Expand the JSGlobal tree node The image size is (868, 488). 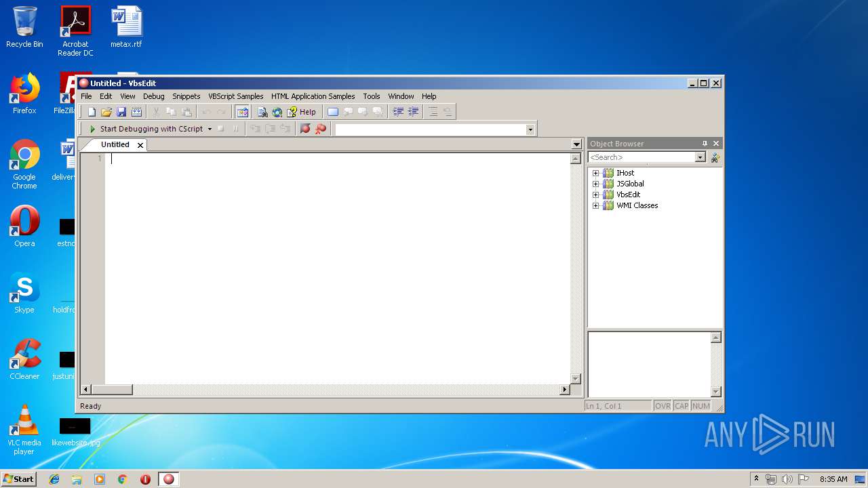pos(596,184)
